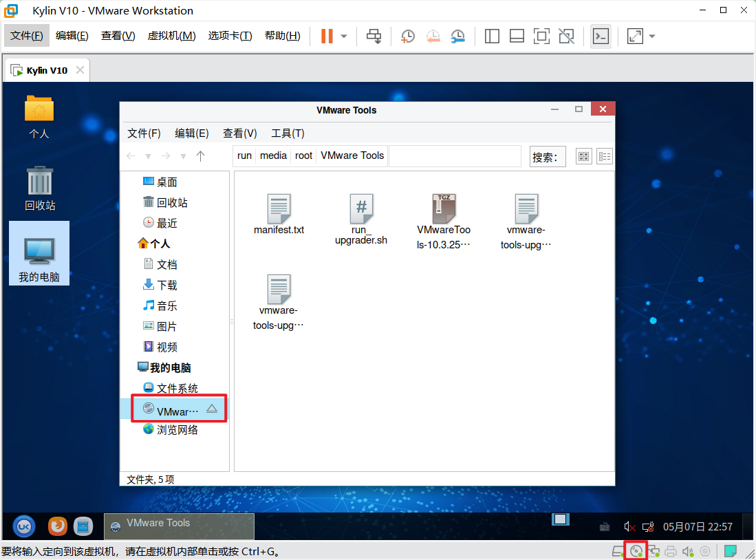The width and height of the screenshot is (756, 560).
Task: Click the 搜索 button in file manager
Action: [548, 156]
